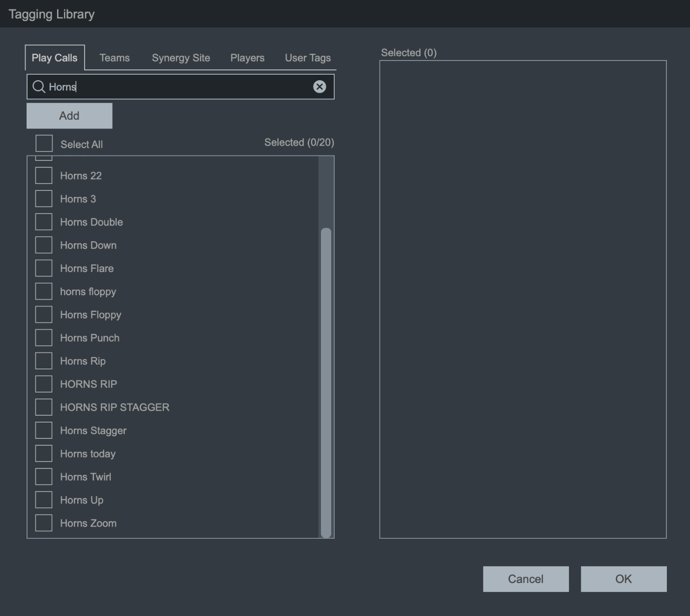Check the Horns 22 play call
This screenshot has height=616, width=690.
[x=44, y=176]
